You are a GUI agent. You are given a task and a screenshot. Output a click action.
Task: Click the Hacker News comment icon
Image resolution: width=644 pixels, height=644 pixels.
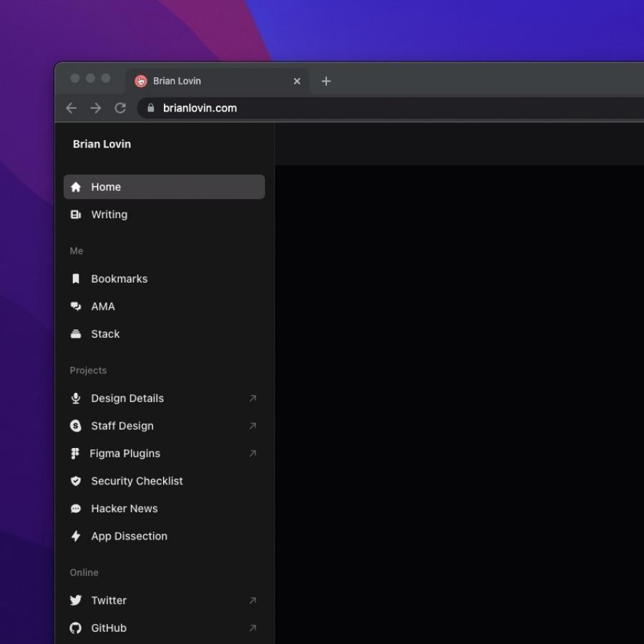(76, 509)
